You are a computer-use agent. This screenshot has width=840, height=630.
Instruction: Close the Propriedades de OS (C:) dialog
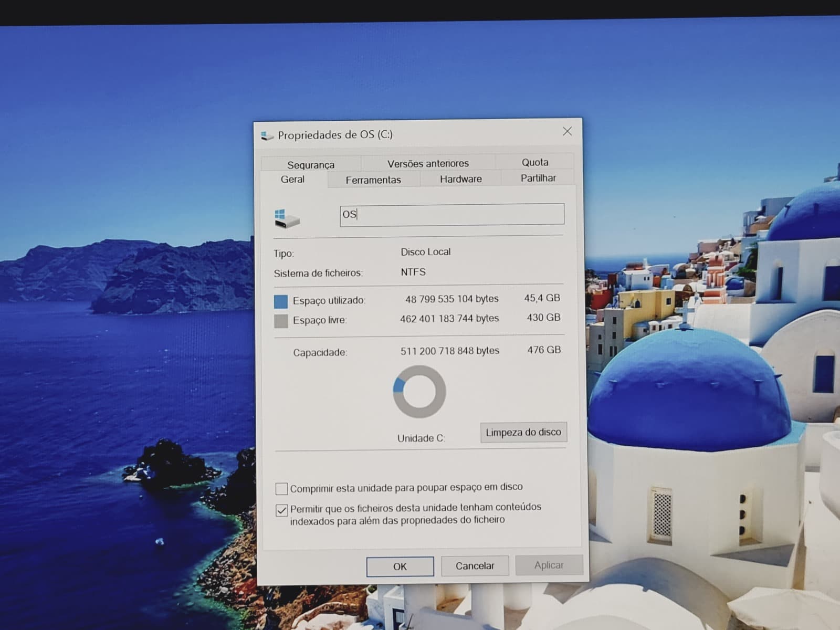point(567,131)
